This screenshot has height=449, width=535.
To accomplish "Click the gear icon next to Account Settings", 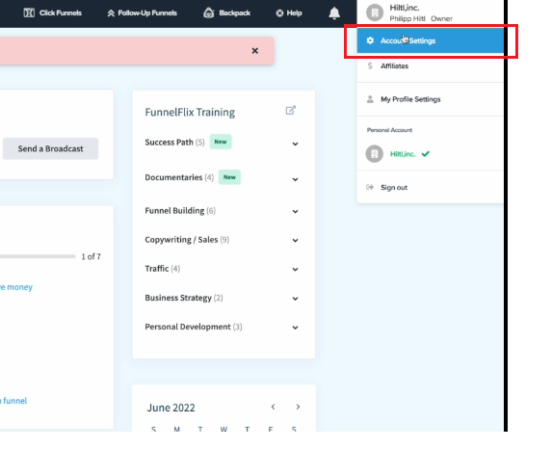I will tap(370, 41).
